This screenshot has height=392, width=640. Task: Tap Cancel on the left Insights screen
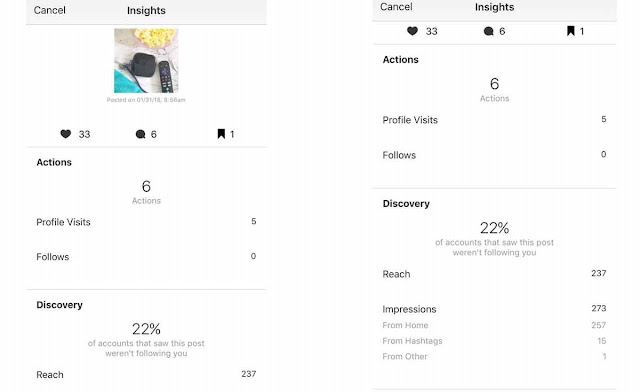click(49, 10)
